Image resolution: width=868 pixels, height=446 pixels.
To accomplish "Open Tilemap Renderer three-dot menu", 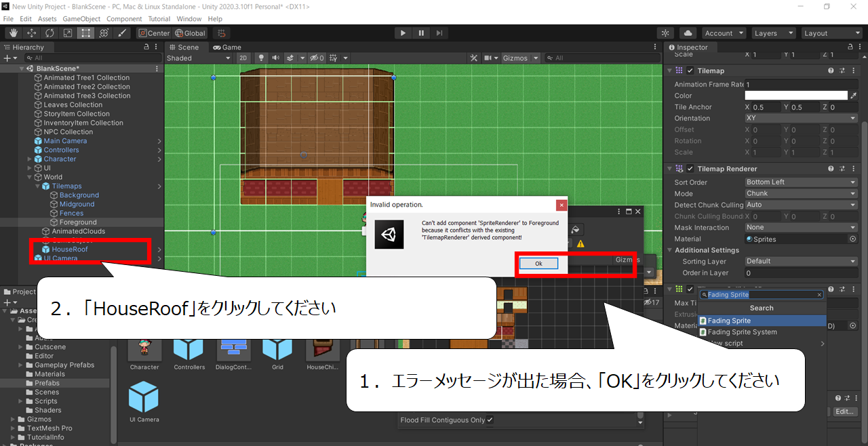I will point(853,168).
